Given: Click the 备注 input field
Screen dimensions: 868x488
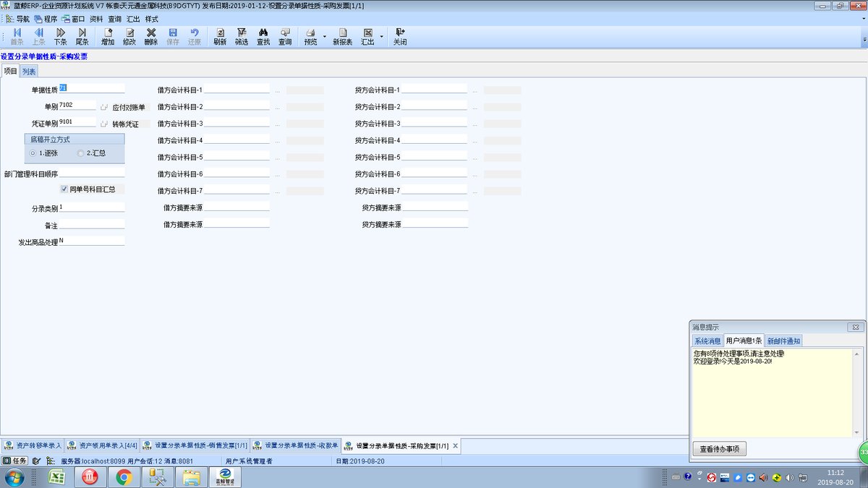Looking at the screenshot, I should click(92, 224).
